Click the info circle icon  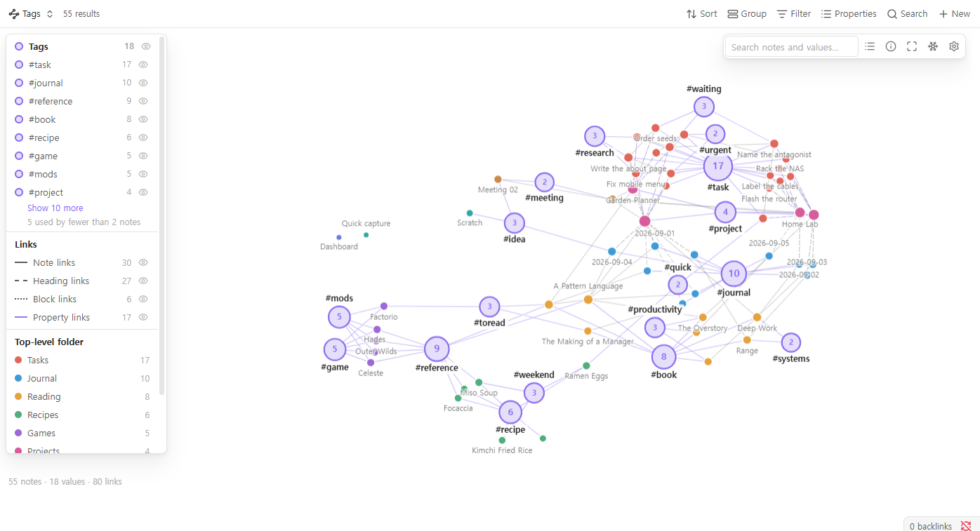coord(891,46)
